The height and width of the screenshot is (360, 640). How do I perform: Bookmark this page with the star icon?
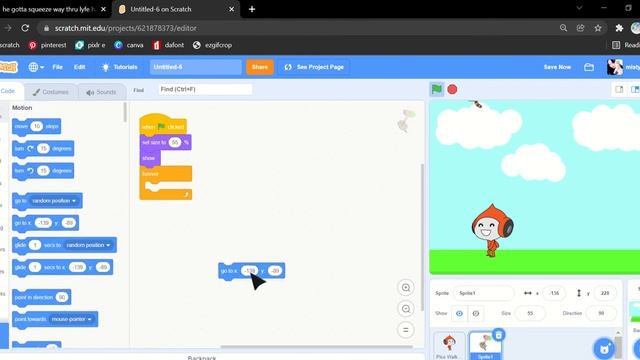pos(598,28)
